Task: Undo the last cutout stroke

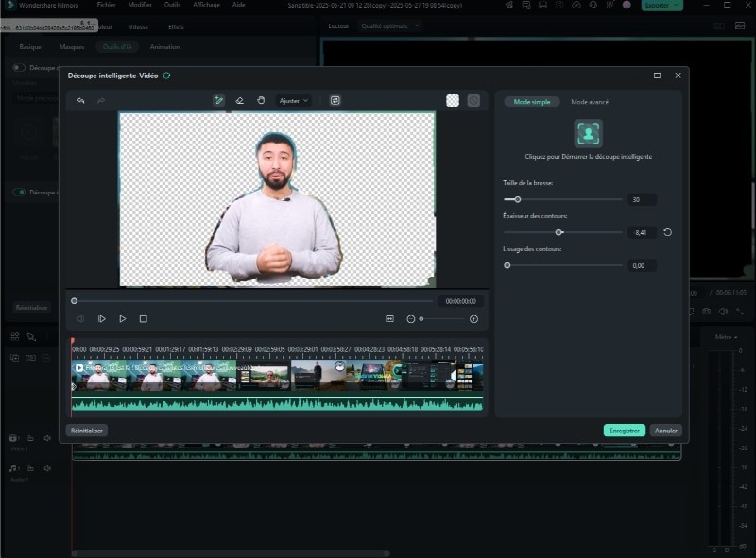Action: tap(80, 101)
